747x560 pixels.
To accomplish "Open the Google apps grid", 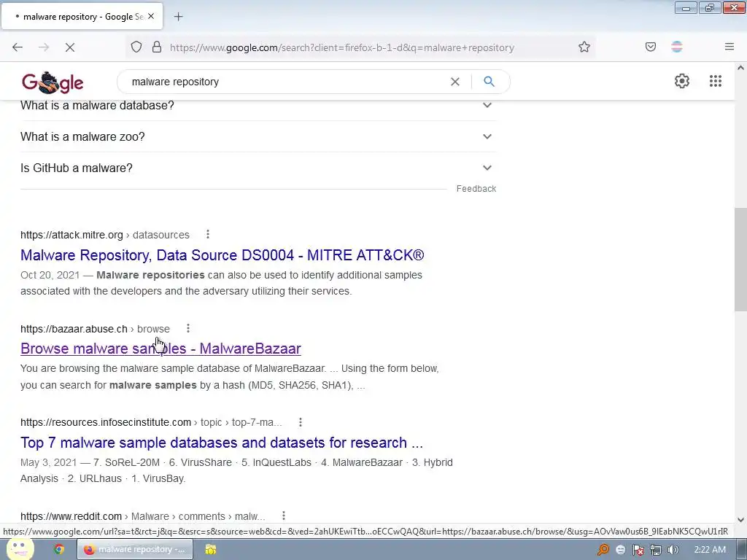I will pyautogui.click(x=715, y=81).
